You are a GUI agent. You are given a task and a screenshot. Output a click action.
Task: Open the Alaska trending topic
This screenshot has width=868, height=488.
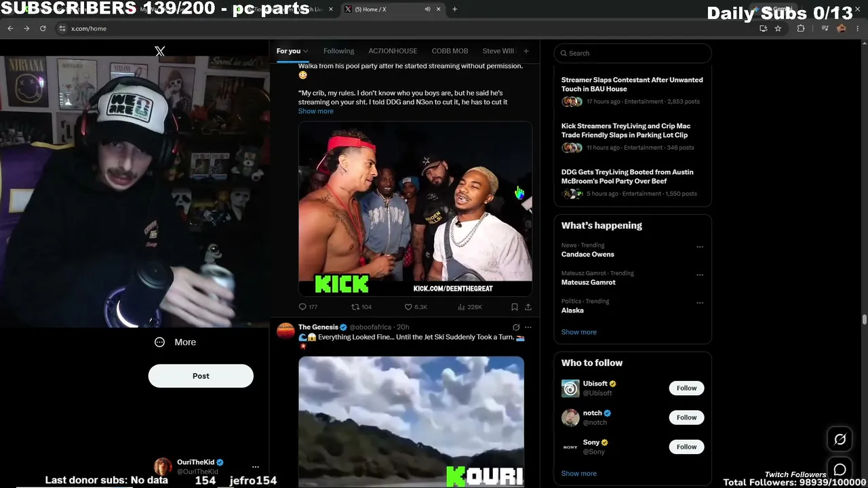(572, 310)
